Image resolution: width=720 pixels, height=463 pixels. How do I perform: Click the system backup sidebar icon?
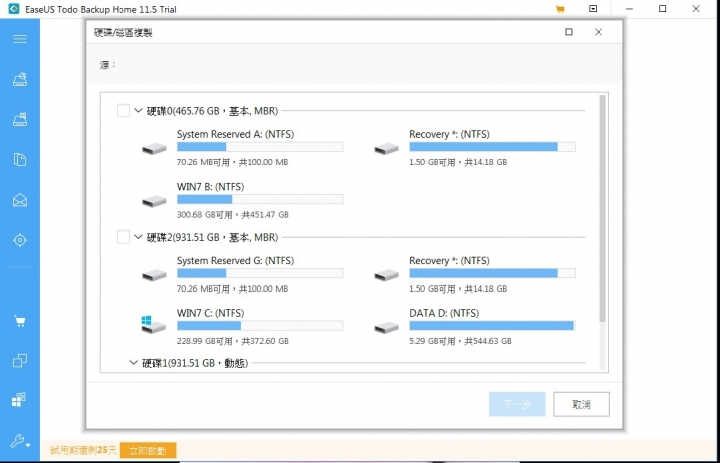pos(20,119)
